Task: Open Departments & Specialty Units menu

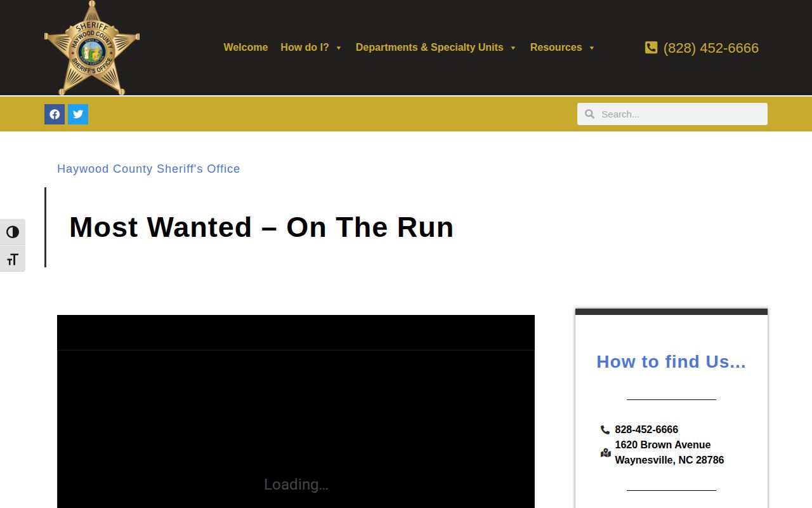Action: [x=429, y=48]
